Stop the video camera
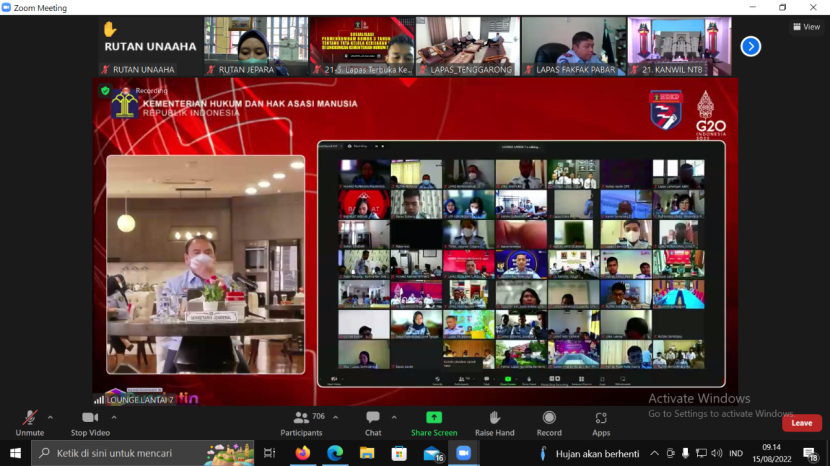This screenshot has width=830, height=466. tap(91, 424)
